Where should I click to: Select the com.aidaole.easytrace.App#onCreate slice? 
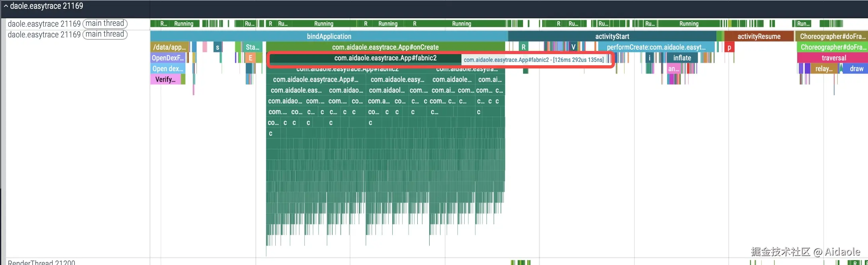[385, 47]
